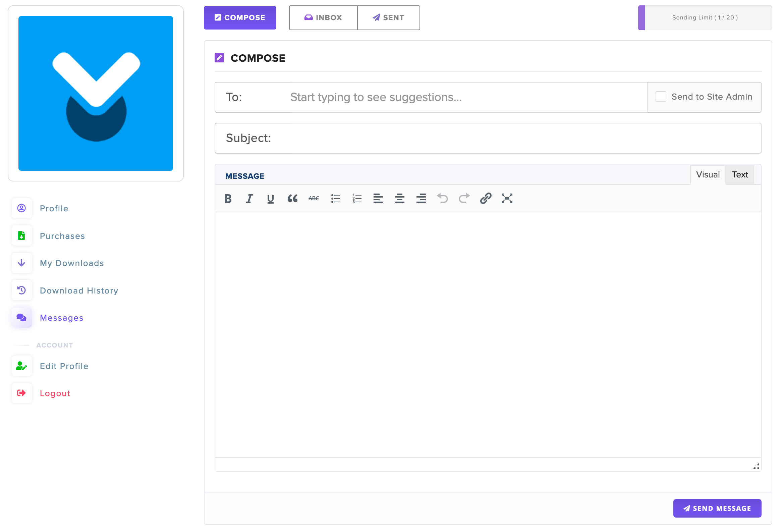Switch to the Text editing tab
This screenshot has height=532, width=782.
click(x=740, y=175)
